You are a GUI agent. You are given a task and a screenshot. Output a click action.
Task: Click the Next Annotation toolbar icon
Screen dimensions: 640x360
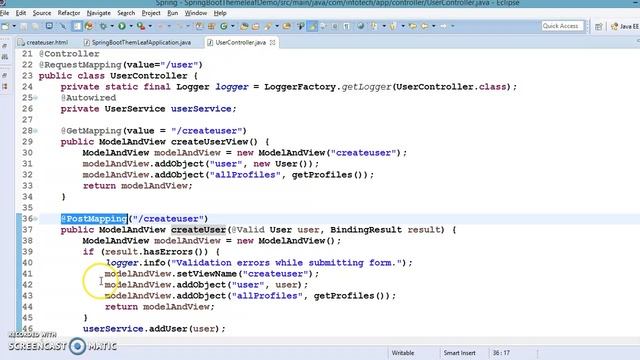pos(374,26)
